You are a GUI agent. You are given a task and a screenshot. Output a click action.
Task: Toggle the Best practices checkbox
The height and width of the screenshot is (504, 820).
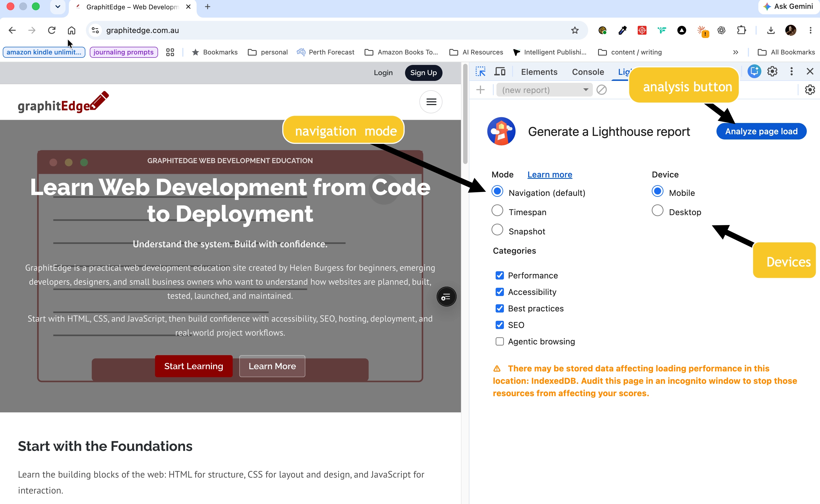[499, 308]
